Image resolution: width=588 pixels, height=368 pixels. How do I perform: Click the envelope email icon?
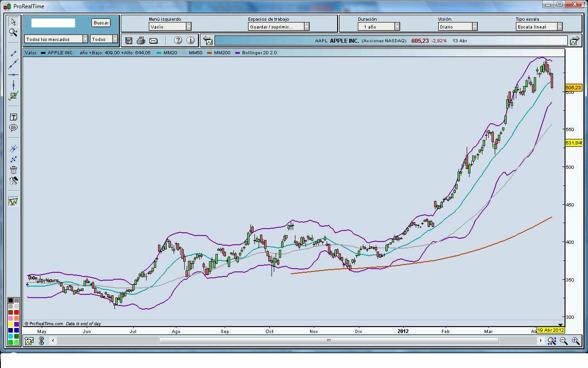click(x=153, y=40)
